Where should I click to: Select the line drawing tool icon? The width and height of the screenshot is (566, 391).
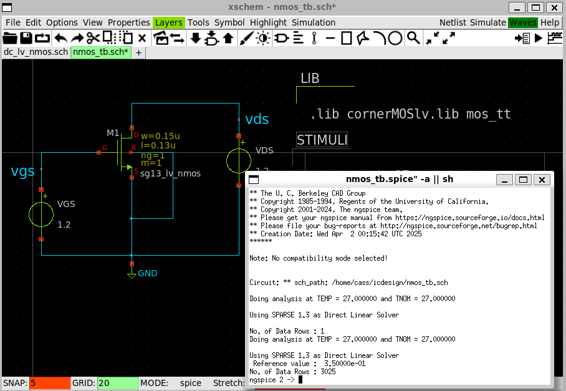330,38
